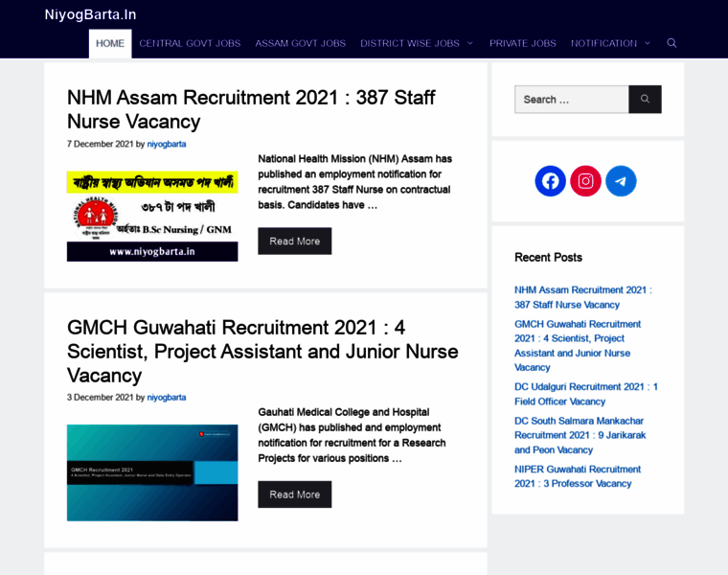Expand the Notification submenu arrow
This screenshot has width=728, height=575.
pyautogui.click(x=648, y=43)
